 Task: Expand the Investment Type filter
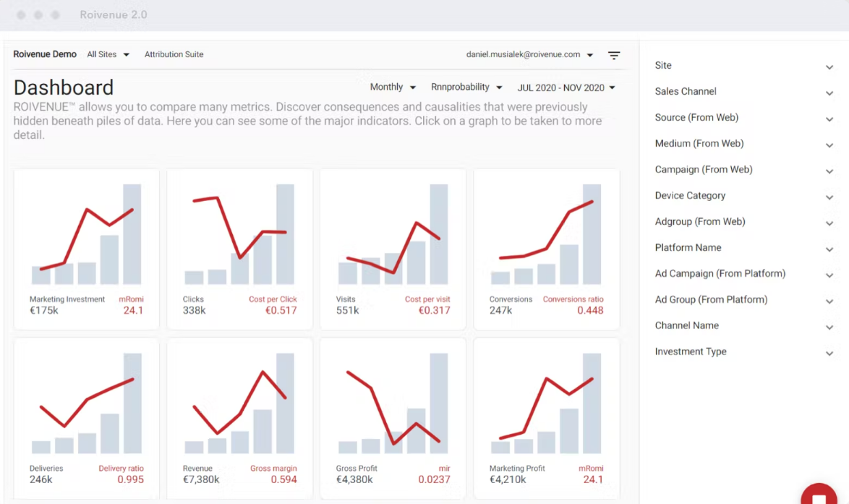click(x=829, y=353)
